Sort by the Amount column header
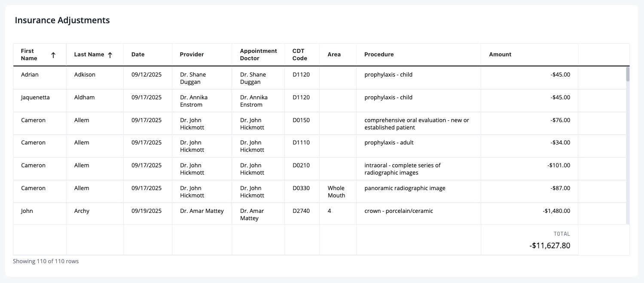Screen dimensions: 644x283 pyautogui.click(x=500, y=55)
